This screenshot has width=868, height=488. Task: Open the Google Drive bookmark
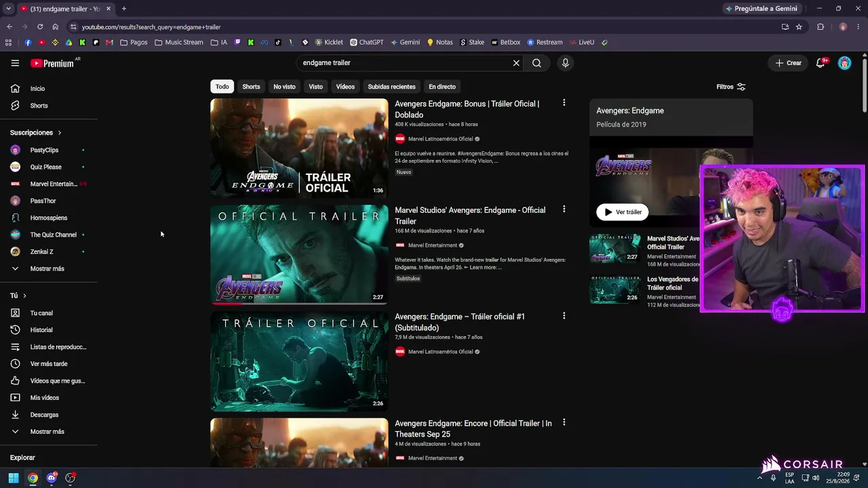click(x=68, y=42)
